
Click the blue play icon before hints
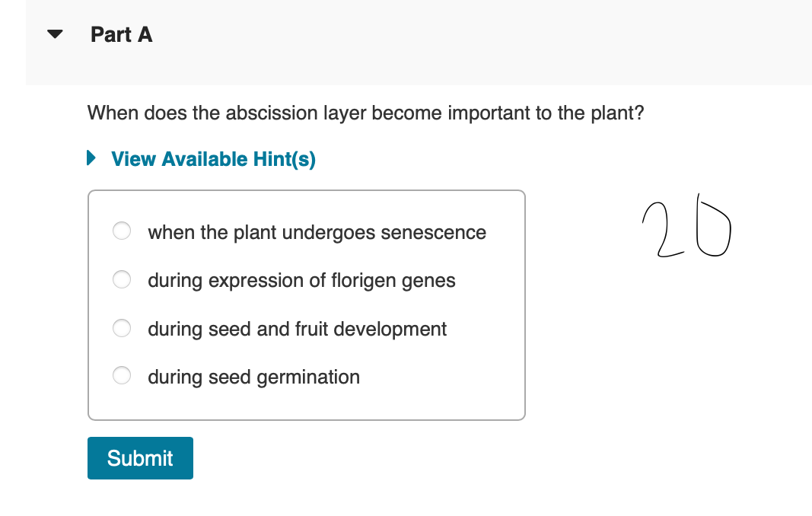(91, 158)
